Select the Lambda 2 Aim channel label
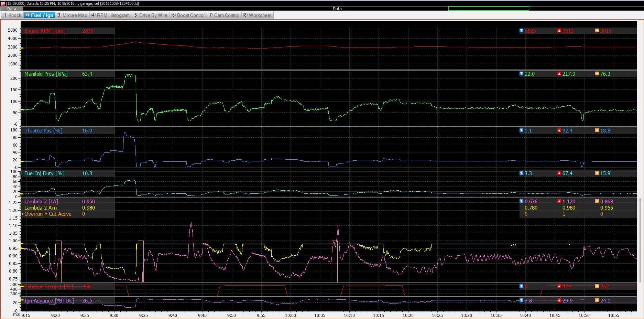Image resolution: width=644 pixels, height=319 pixels. click(41, 208)
